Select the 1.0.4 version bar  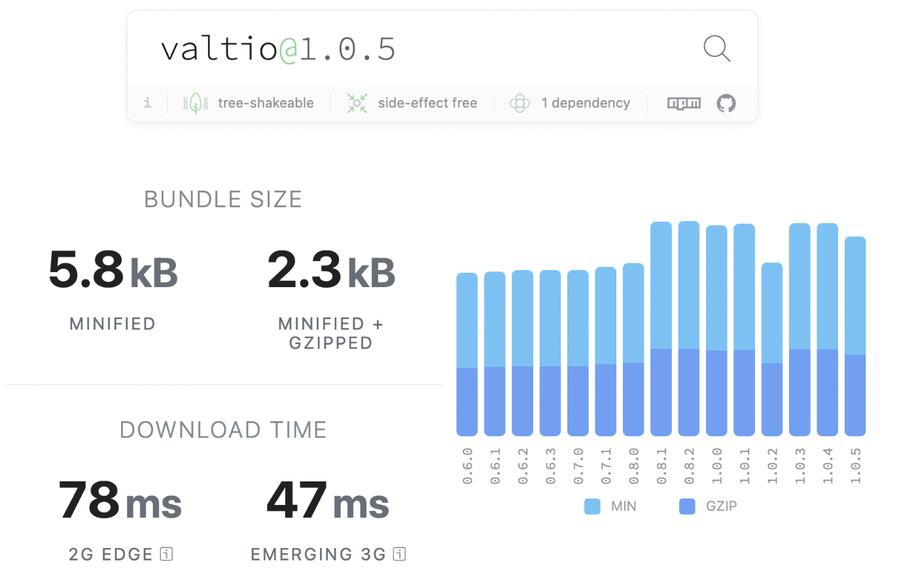[x=828, y=330]
